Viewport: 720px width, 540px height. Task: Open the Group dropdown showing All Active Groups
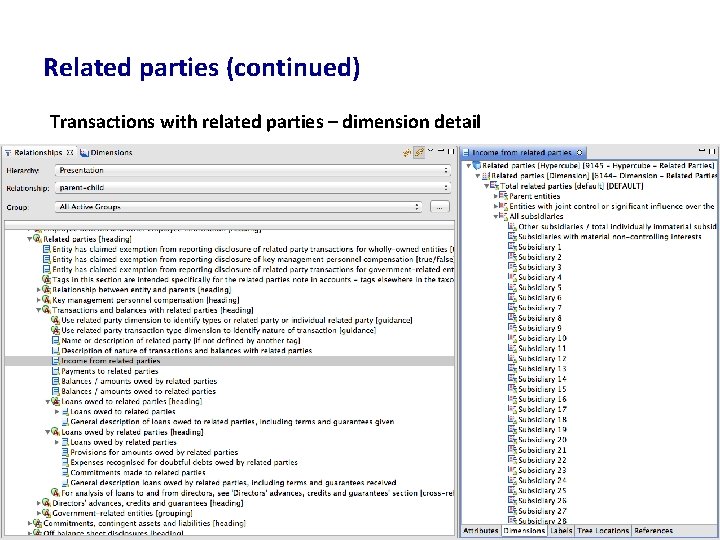click(x=238, y=207)
